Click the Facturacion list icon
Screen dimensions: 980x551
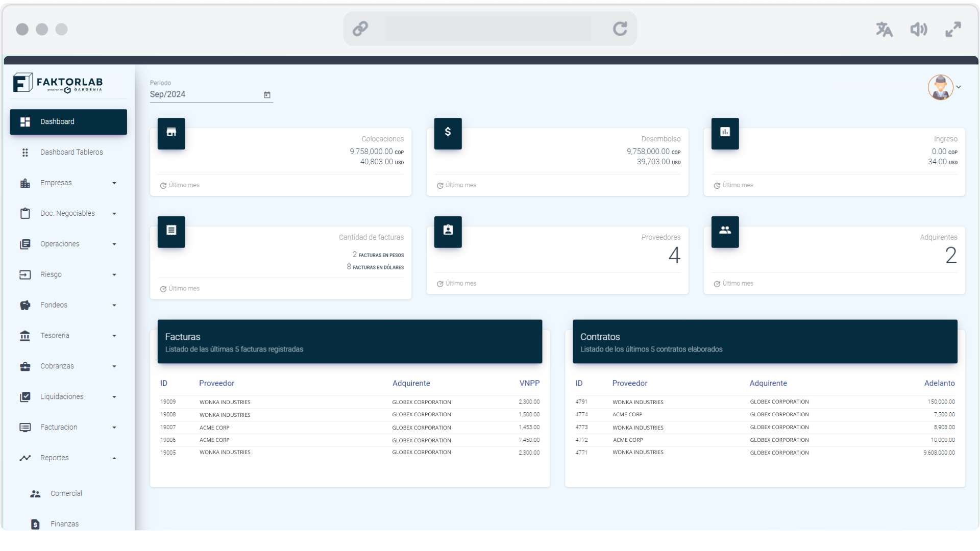pos(25,428)
